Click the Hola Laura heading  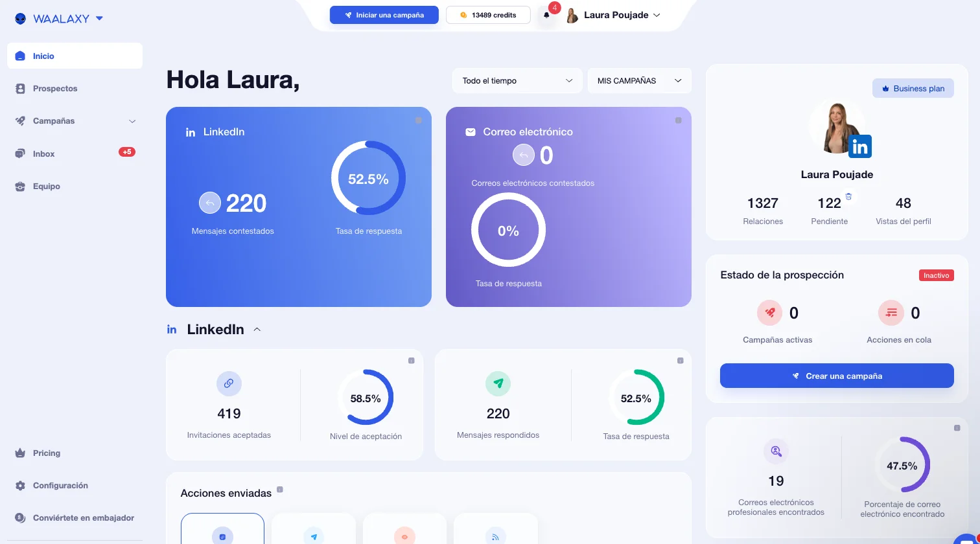(x=233, y=80)
